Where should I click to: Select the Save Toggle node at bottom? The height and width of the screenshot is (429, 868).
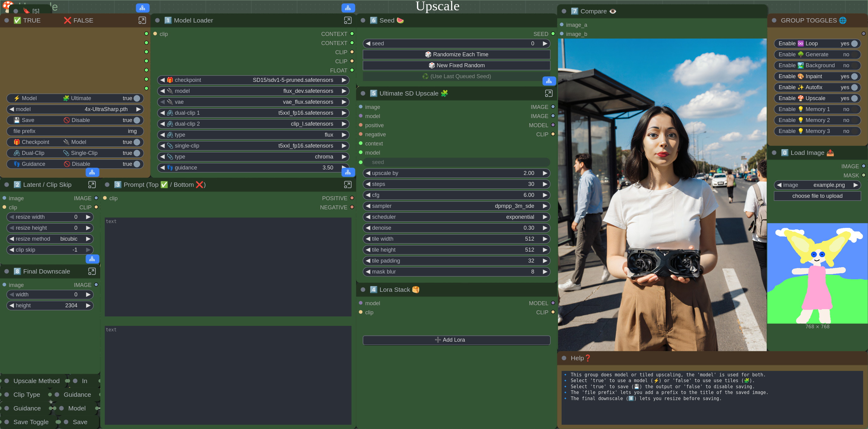pos(31,422)
